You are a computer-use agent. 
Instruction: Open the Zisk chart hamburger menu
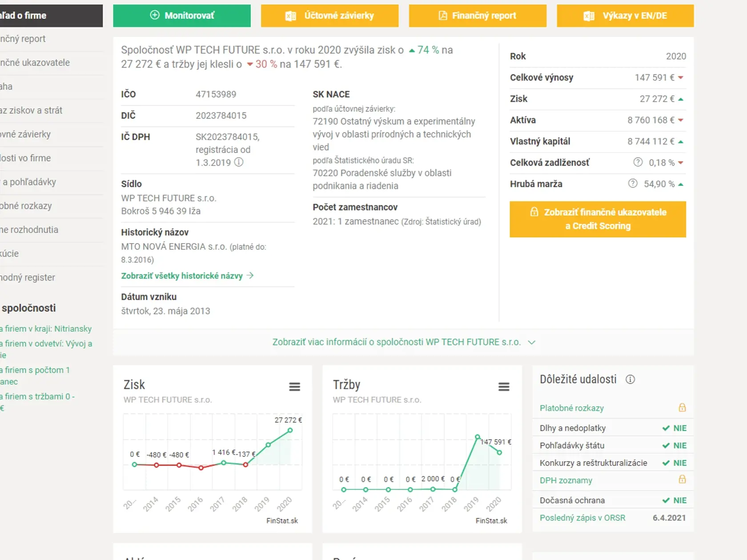294,387
